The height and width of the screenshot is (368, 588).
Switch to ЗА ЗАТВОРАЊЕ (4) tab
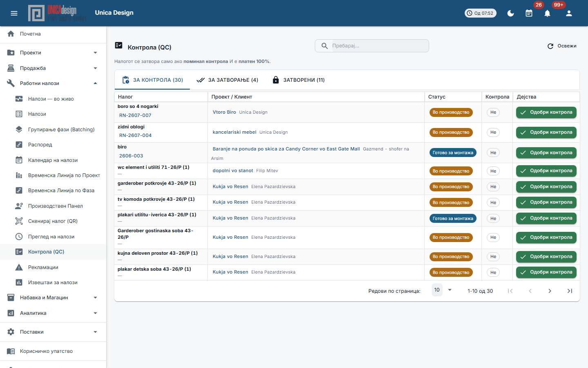227,80
